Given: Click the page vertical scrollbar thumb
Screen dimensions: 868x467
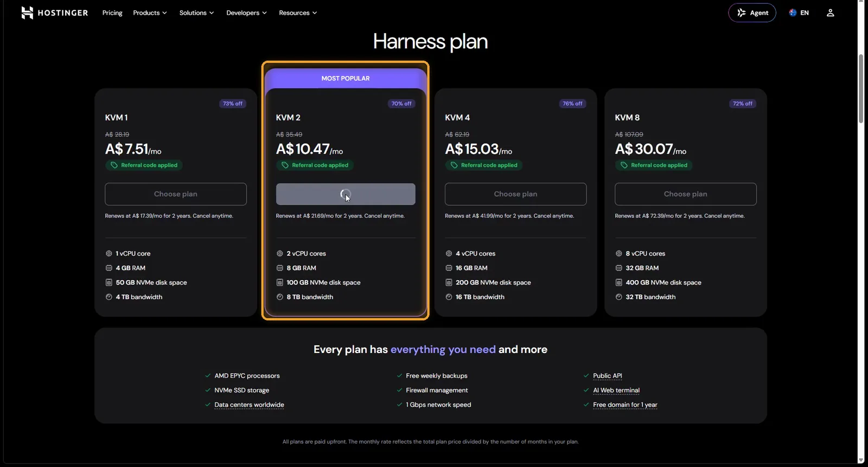Looking at the screenshot, I should (861, 88).
